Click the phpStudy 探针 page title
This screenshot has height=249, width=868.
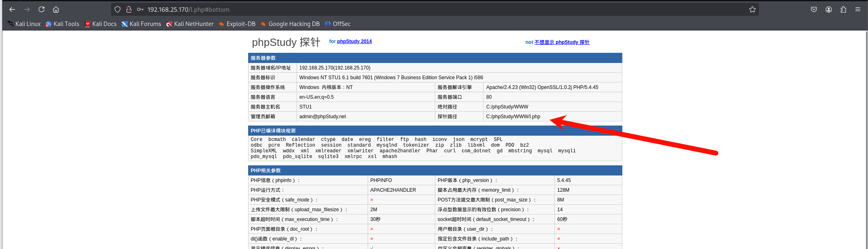(x=286, y=42)
